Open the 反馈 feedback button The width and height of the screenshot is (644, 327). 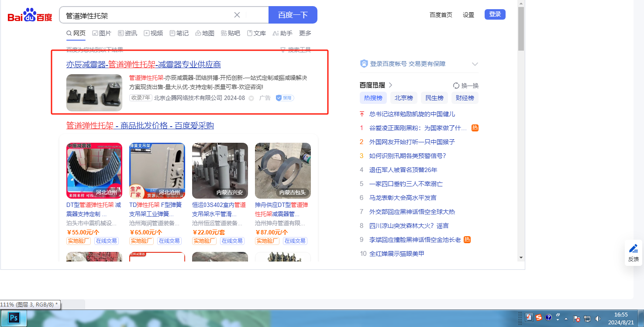tap(633, 253)
